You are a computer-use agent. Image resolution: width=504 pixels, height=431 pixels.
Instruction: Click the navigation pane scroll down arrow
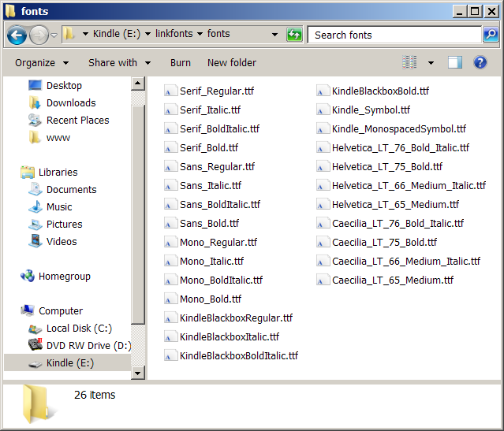point(138,373)
